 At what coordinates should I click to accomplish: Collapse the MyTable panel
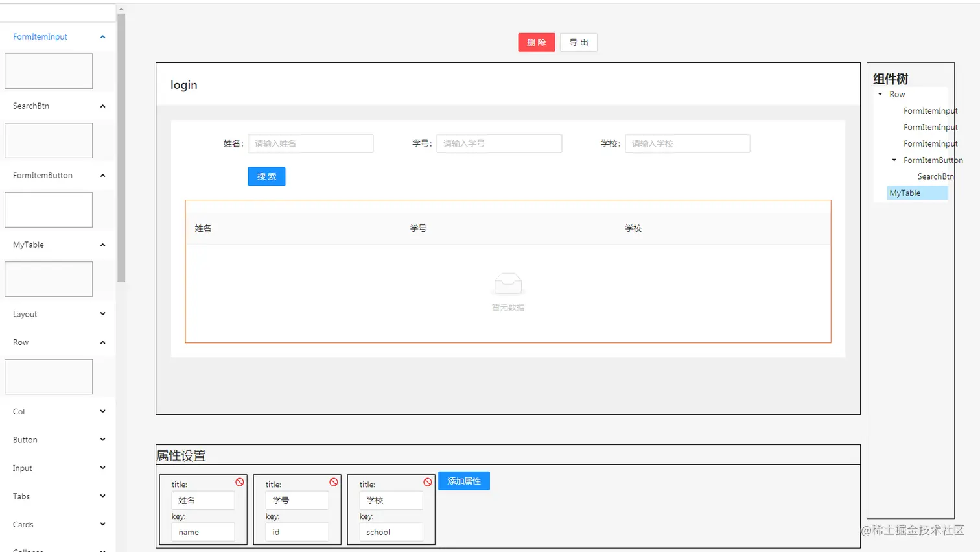[102, 245]
